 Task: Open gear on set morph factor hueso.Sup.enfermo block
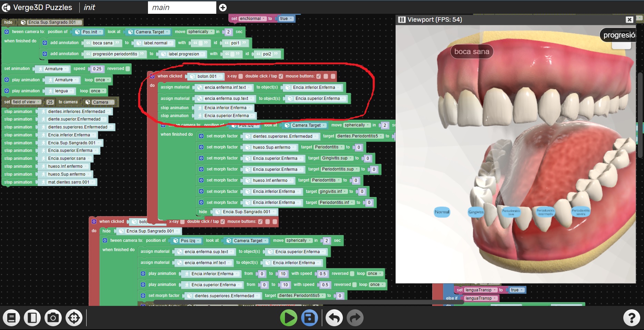[x=201, y=147]
